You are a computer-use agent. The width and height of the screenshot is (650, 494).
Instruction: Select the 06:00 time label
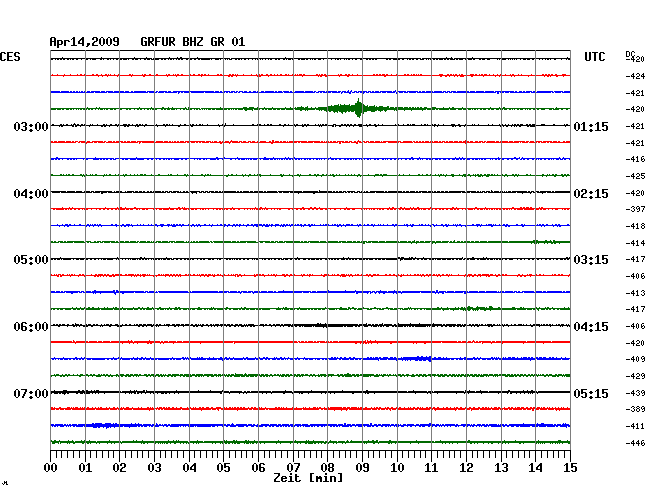tap(31, 327)
